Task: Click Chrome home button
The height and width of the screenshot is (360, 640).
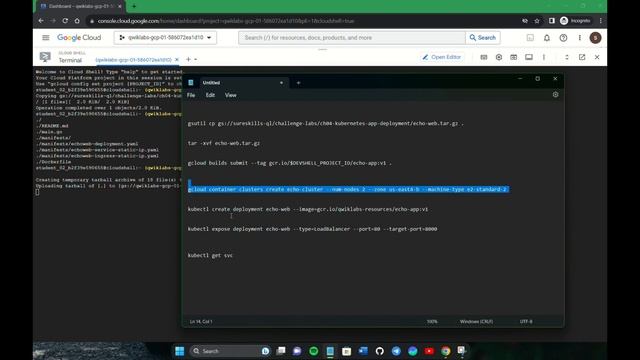Action: [x=77, y=20]
